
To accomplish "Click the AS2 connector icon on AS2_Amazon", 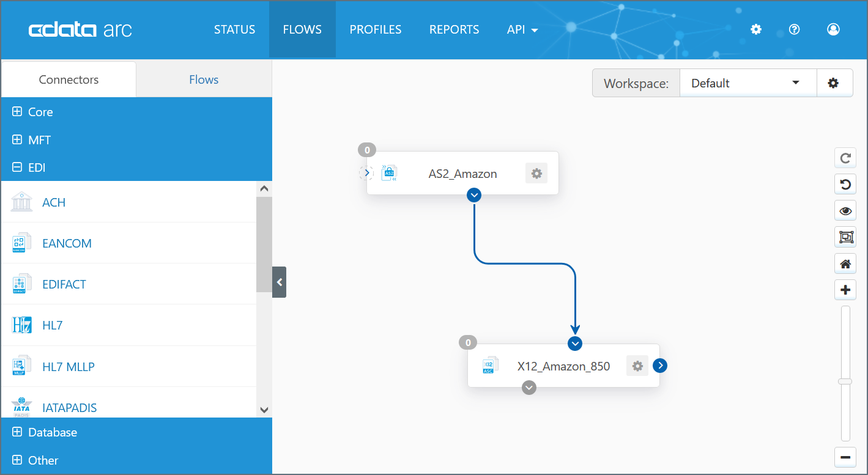I will tap(389, 174).
